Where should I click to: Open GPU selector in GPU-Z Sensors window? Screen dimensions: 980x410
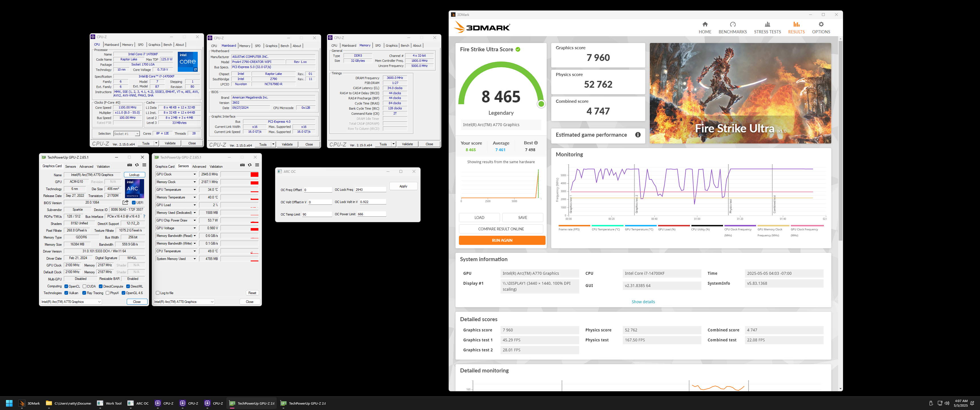click(x=184, y=302)
